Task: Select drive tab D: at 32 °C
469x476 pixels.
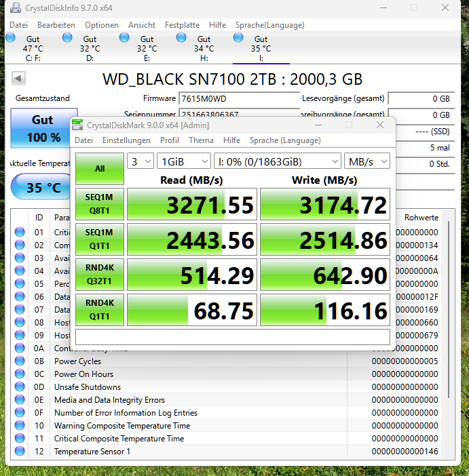Action: [90, 48]
